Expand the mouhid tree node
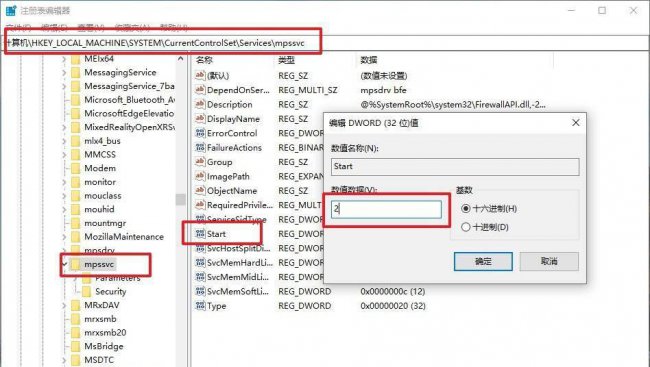650x367 pixels. (64, 209)
